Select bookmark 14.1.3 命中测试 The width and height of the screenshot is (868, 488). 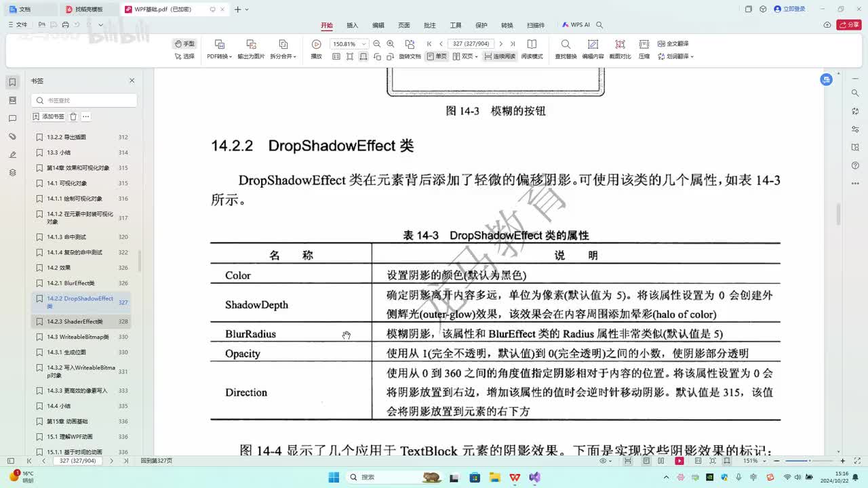pos(81,237)
